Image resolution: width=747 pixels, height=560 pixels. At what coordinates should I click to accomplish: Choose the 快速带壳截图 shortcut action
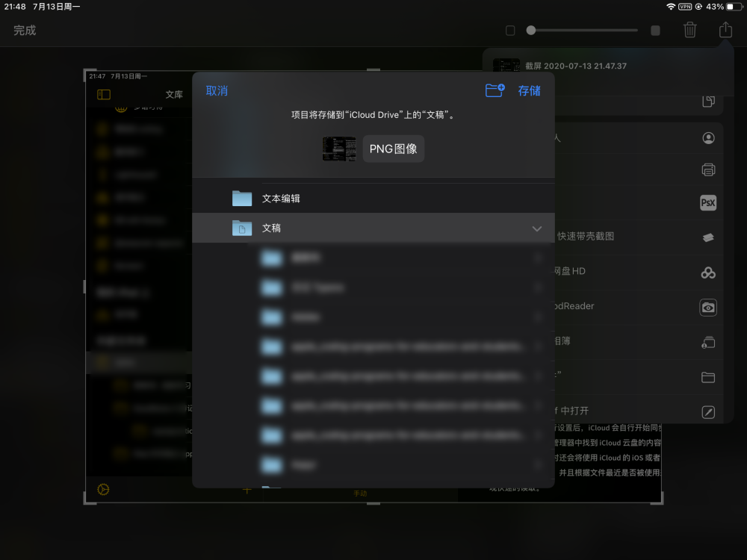click(x=586, y=236)
